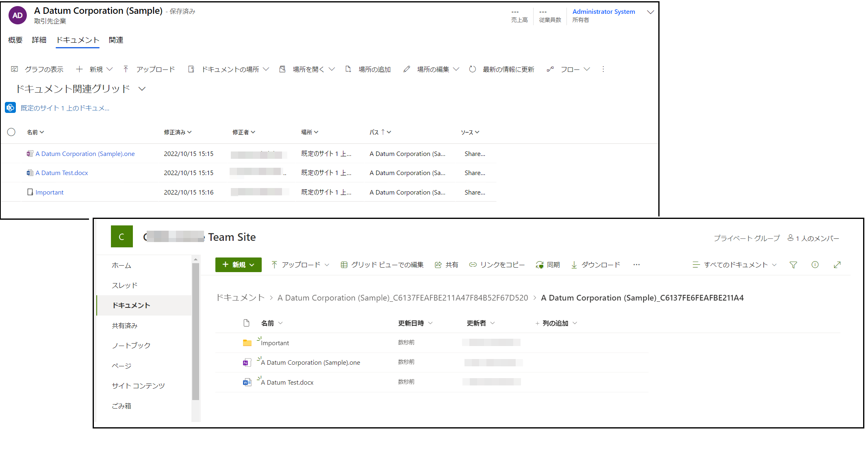This screenshot has height=450, width=868.
Task: Toggle the select-all circle in Dynamics grid header
Action: (11, 132)
